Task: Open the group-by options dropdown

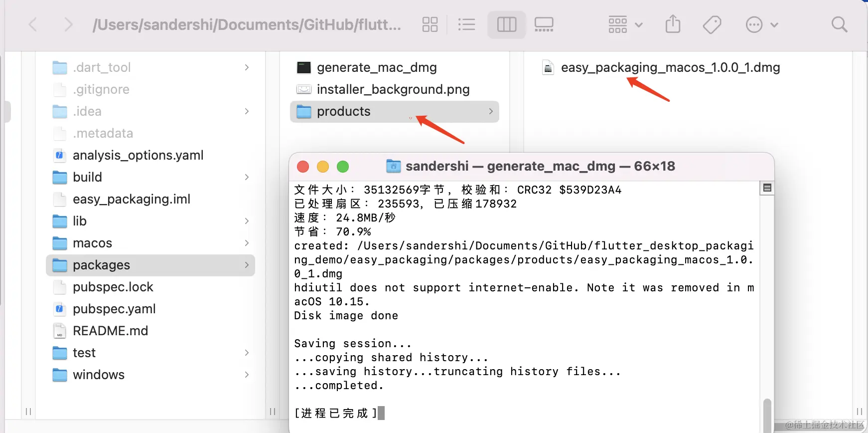Action: (625, 24)
